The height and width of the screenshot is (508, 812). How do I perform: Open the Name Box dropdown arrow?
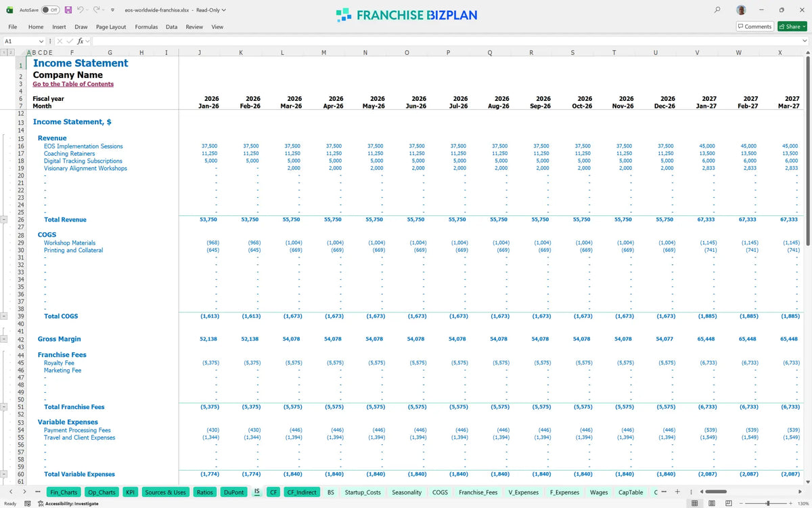tap(41, 41)
